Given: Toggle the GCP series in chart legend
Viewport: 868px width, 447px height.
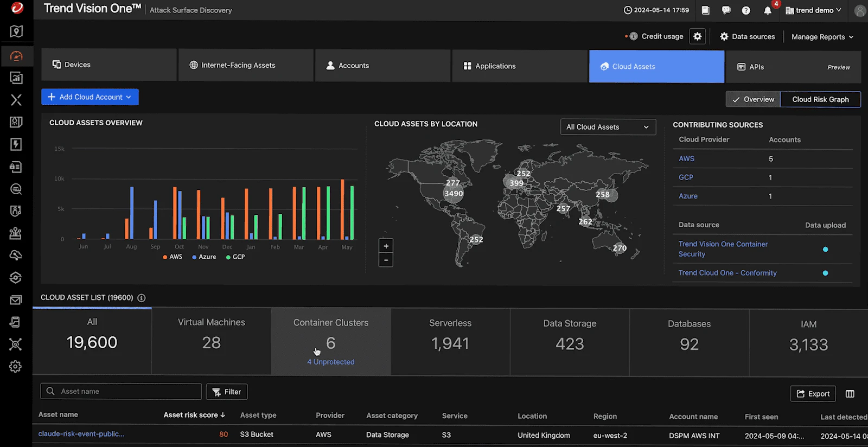Looking at the screenshot, I should pyautogui.click(x=235, y=257).
